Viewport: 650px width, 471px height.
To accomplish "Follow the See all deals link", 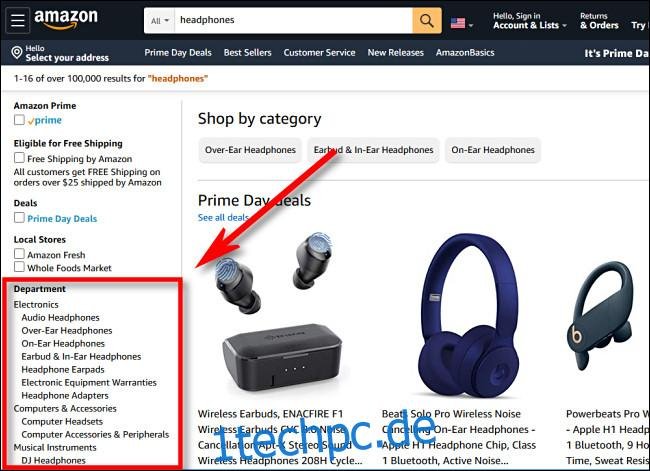I will [223, 217].
